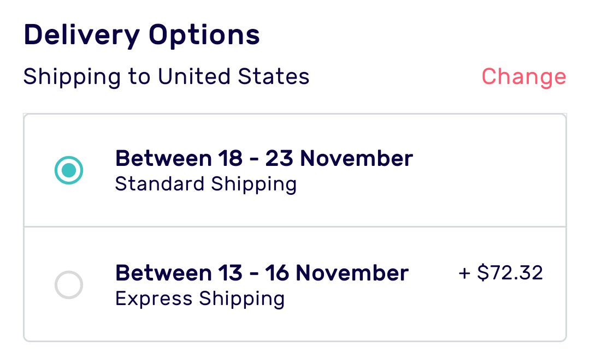Click the "Delivery Options" heading
The width and height of the screenshot is (590, 364).
(141, 35)
